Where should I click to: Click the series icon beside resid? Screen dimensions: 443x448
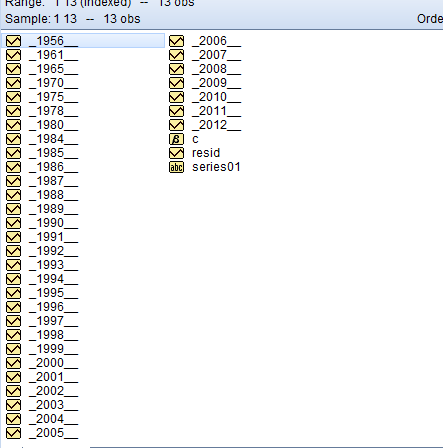176,153
